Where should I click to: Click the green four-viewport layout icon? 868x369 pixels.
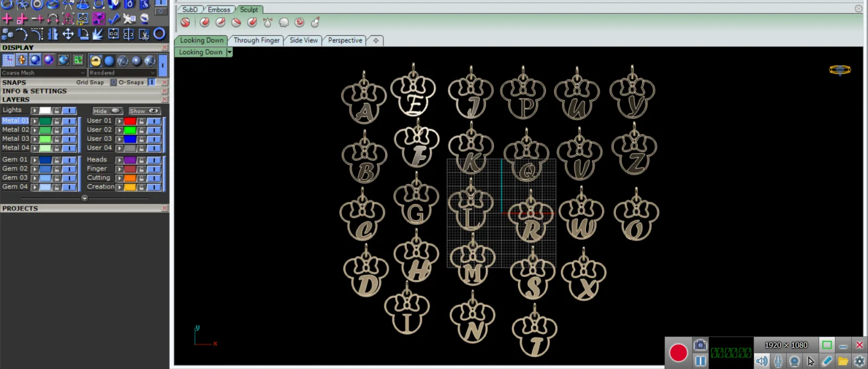point(78,60)
